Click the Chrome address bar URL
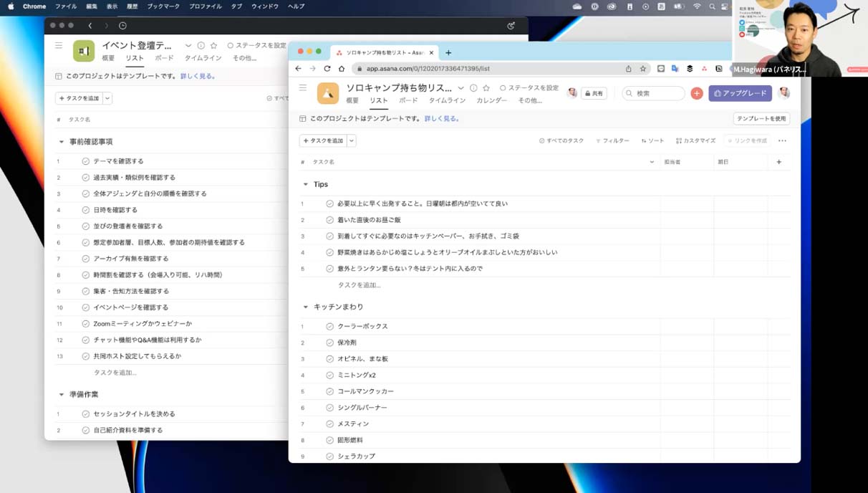Viewport: 868px width, 493px height. (428, 69)
